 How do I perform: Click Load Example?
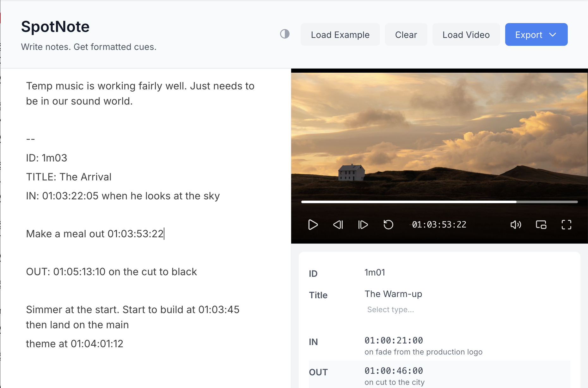click(340, 34)
